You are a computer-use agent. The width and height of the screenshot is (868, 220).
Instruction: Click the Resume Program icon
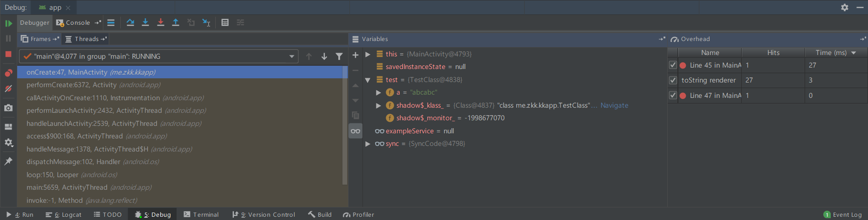pos(8,23)
